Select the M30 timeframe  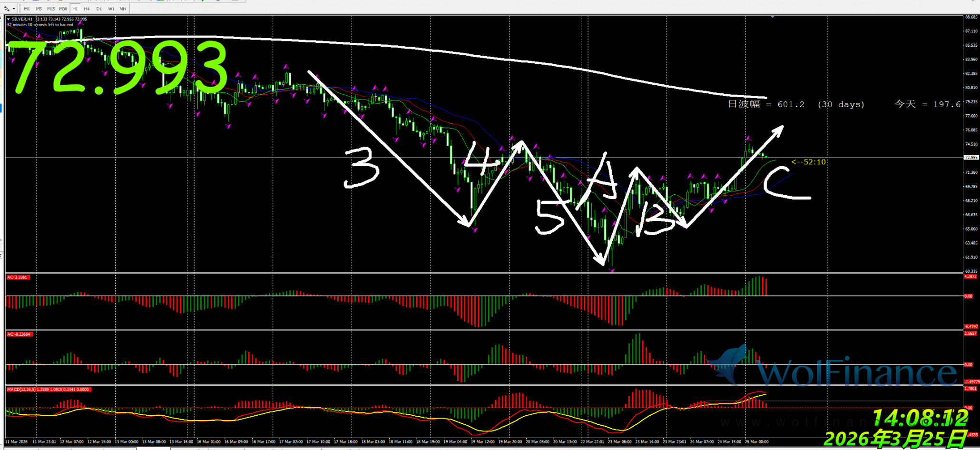(63, 9)
